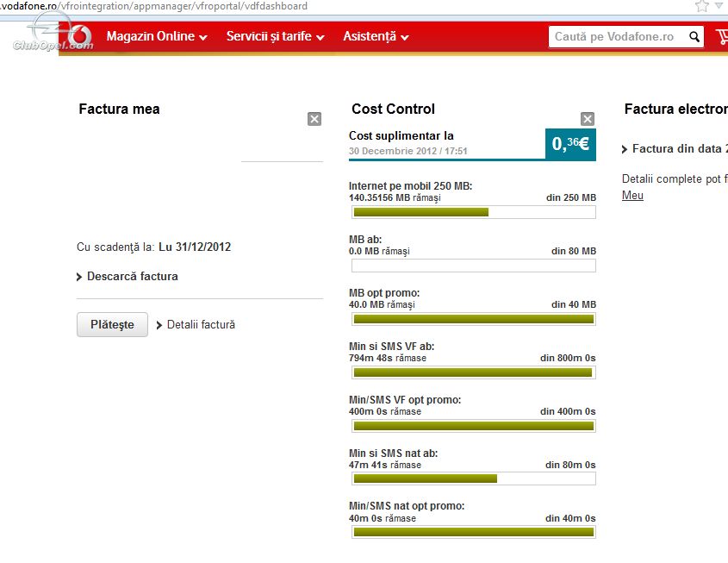Click the Min/SMS nat opt promo progress bar
This screenshot has width=728, height=563.
coord(474,532)
